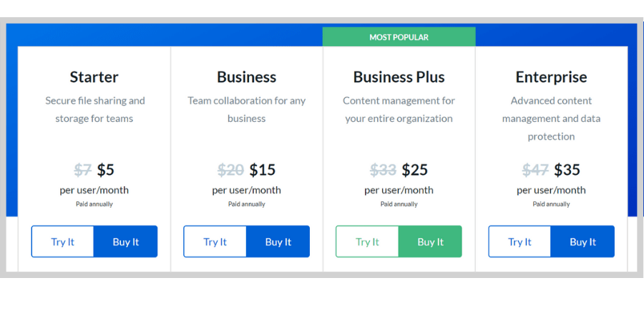The width and height of the screenshot is (644, 316).
Task: Click Buy It under Starter plan
Action: (126, 241)
